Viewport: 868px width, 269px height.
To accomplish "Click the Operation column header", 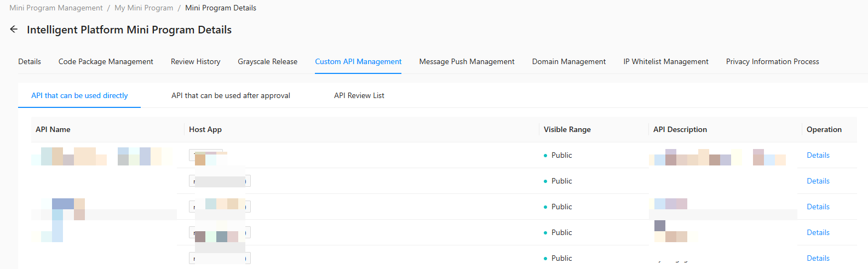I will click(x=824, y=129).
